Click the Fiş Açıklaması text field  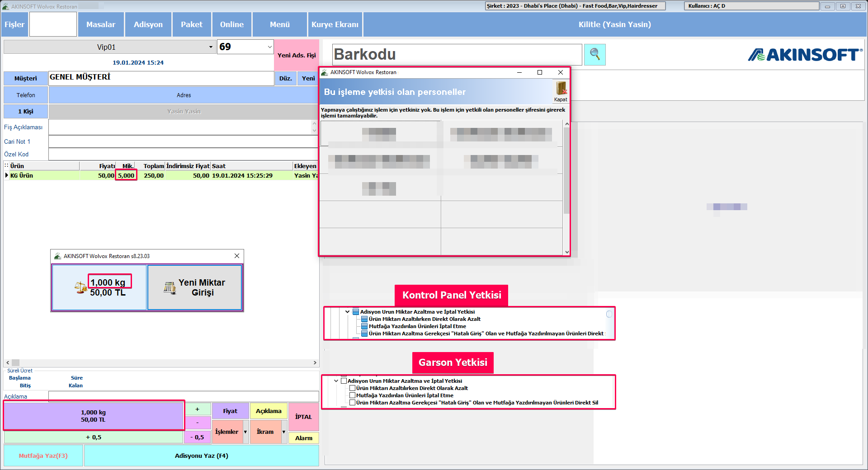(x=180, y=127)
